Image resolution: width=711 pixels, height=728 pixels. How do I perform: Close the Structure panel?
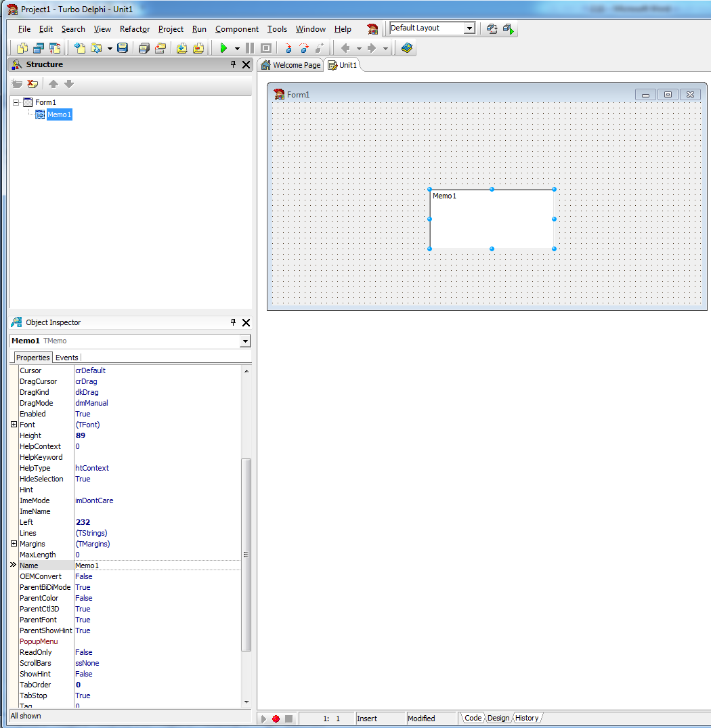pyautogui.click(x=246, y=64)
